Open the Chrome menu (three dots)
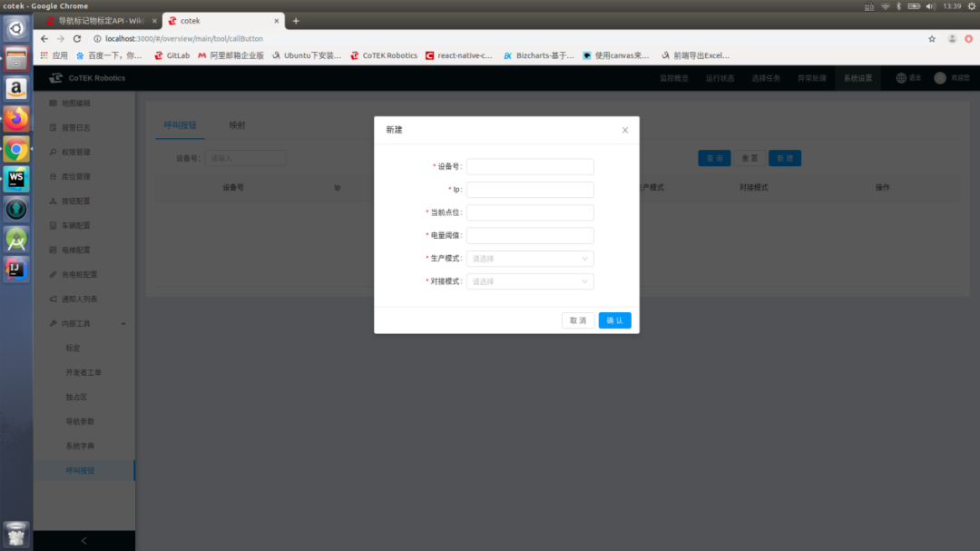980x551 pixels. 970,39
